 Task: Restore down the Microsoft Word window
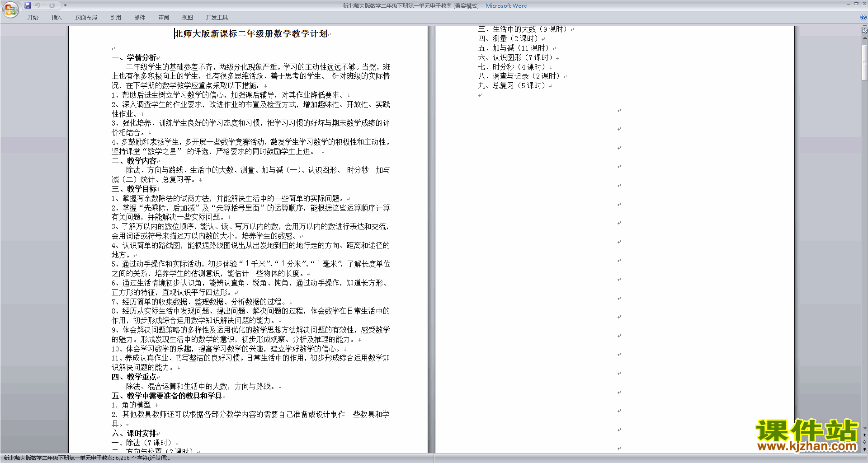pyautogui.click(x=856, y=4)
